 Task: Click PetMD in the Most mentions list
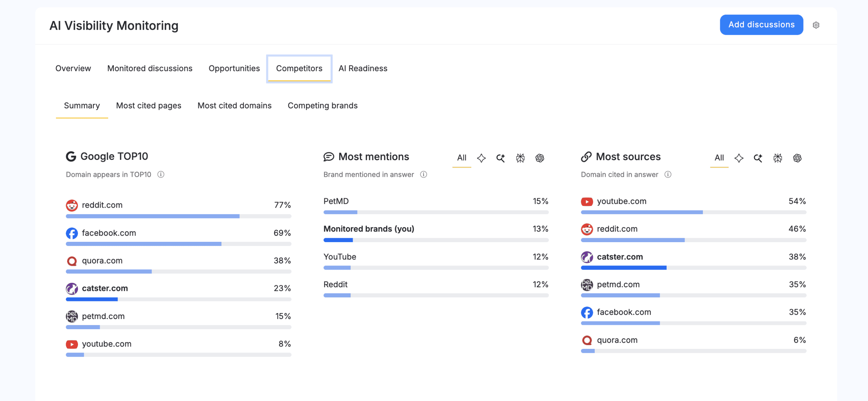[336, 202]
